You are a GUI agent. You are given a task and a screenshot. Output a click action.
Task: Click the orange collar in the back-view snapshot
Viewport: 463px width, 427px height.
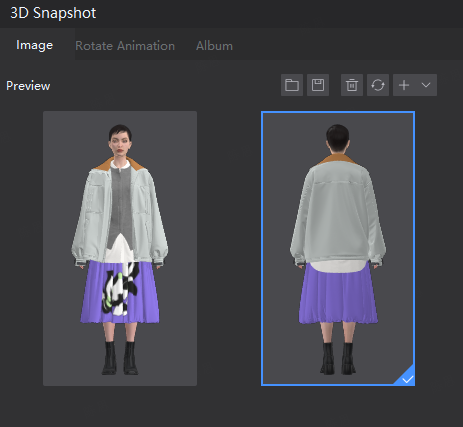click(x=337, y=159)
